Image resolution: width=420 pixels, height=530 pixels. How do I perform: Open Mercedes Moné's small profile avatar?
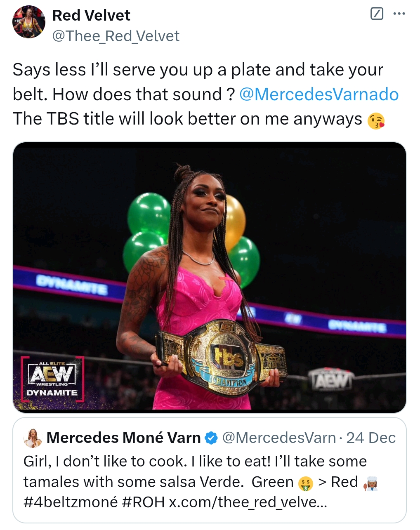(x=33, y=438)
